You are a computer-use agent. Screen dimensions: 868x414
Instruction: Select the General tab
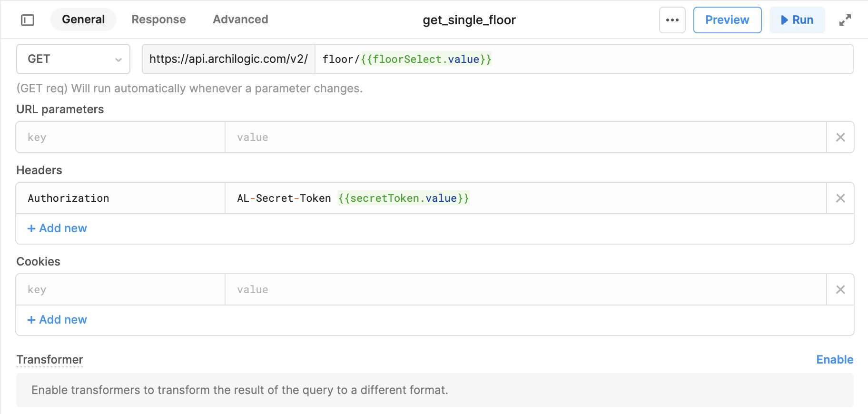point(83,20)
